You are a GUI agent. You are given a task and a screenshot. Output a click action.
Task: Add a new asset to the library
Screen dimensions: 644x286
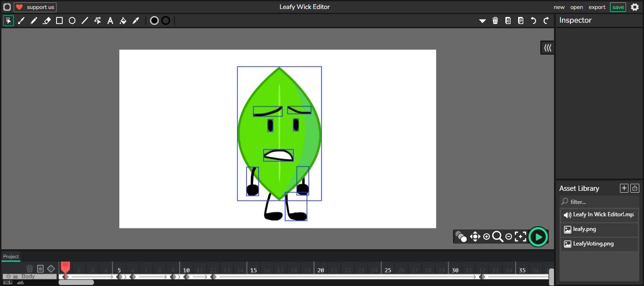624,188
